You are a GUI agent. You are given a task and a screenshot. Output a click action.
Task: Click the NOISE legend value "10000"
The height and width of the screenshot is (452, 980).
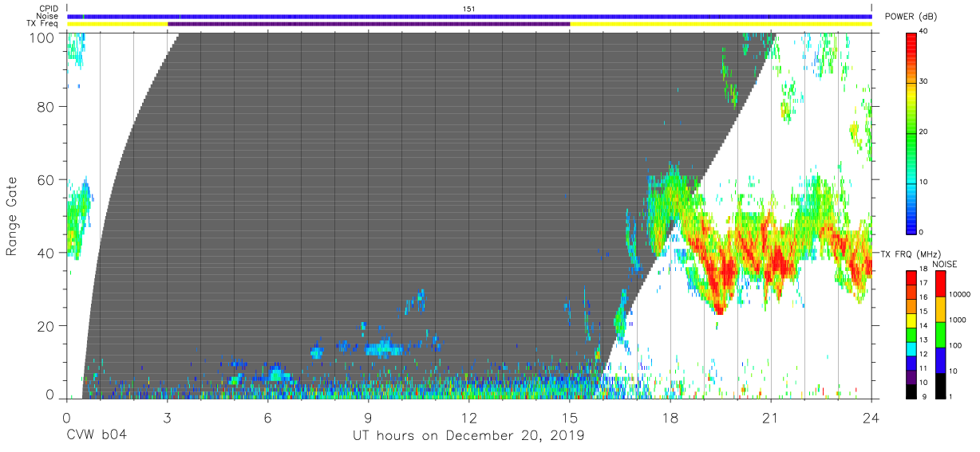coord(958,294)
